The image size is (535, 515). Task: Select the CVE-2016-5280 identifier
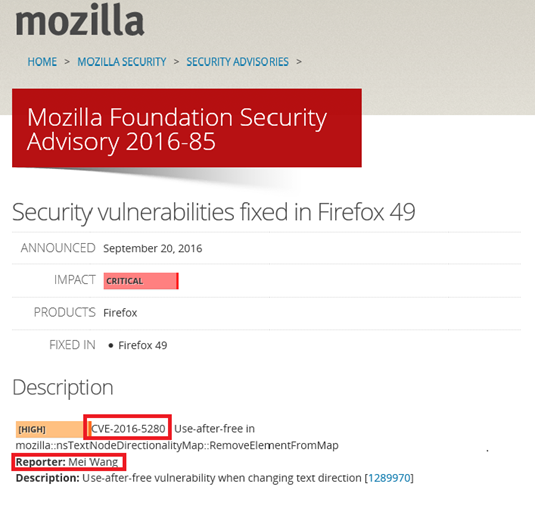(128, 429)
